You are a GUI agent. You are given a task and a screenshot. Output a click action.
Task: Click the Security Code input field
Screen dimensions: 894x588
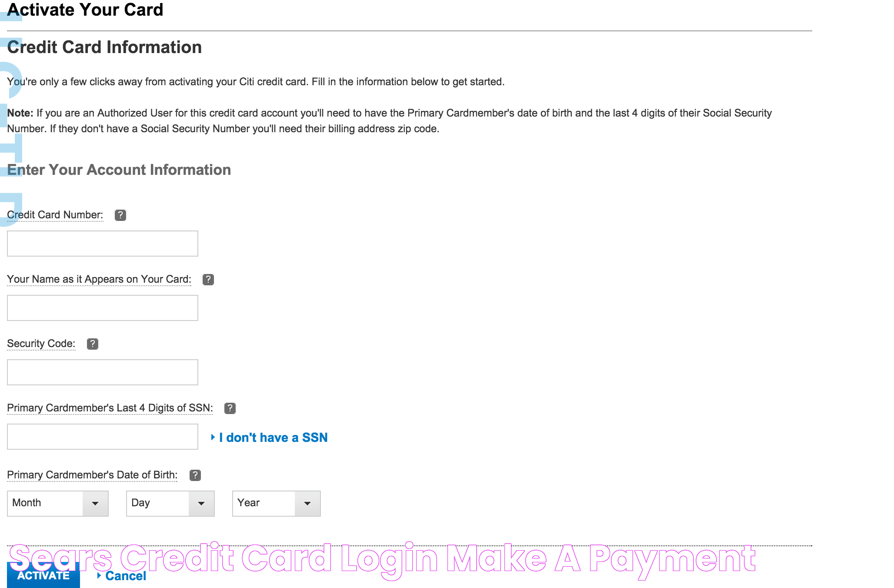(x=103, y=372)
